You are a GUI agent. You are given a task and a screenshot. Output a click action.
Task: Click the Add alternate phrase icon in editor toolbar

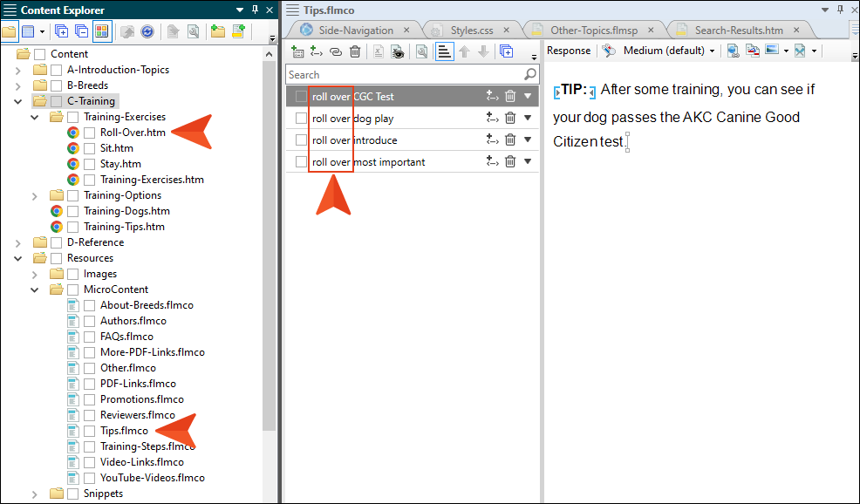(x=317, y=51)
